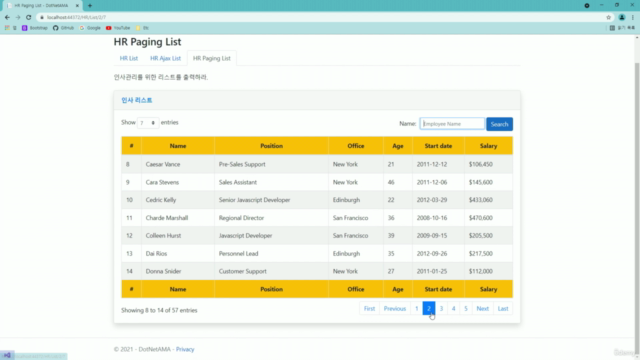Select the Donna Snider name cell
This screenshot has width=640, height=360.
point(178,271)
